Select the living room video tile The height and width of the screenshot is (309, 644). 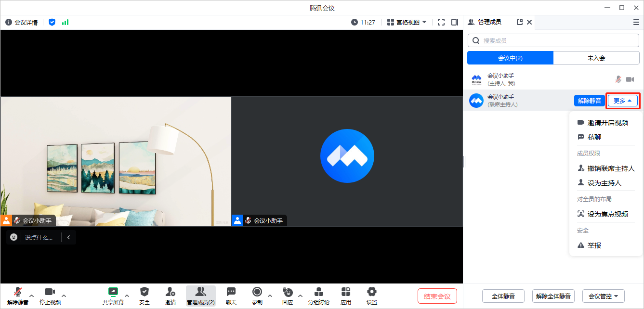[116, 161]
